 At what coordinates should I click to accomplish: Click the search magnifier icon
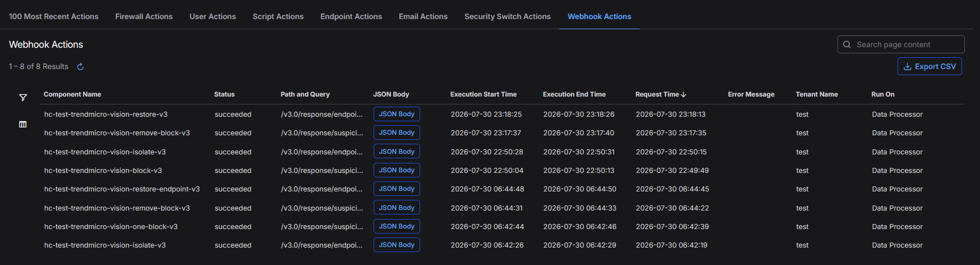847,44
